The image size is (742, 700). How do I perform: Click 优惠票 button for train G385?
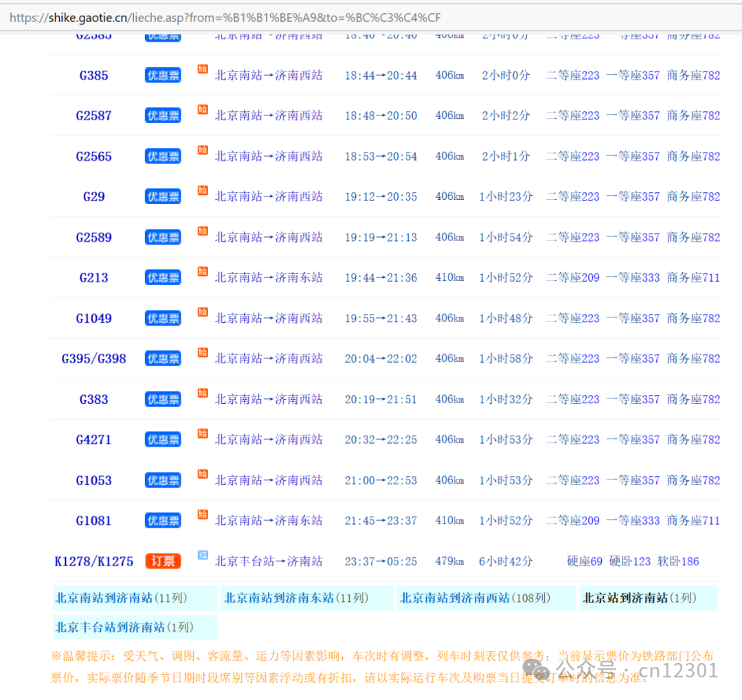(x=163, y=76)
